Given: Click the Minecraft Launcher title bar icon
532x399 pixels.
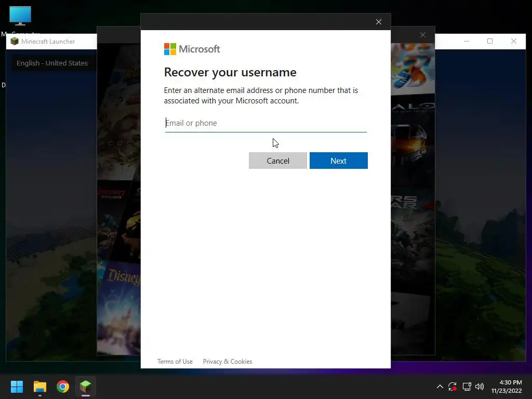Looking at the screenshot, I should [x=15, y=41].
